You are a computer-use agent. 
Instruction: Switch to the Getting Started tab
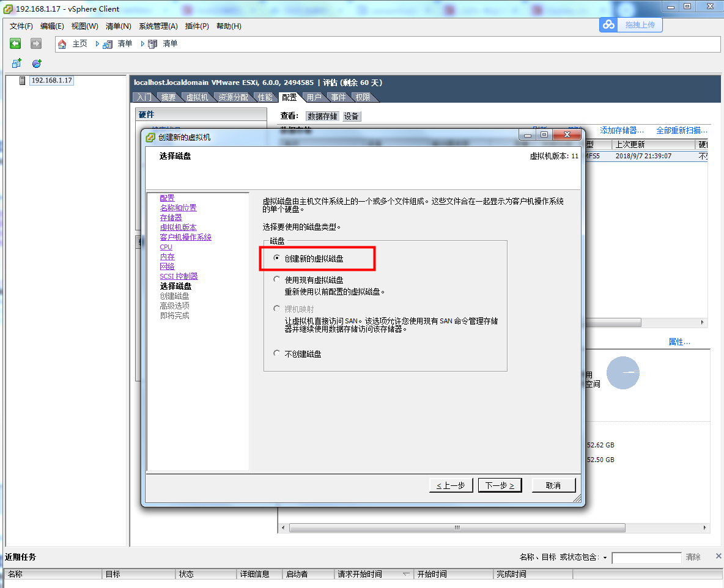tap(144, 97)
